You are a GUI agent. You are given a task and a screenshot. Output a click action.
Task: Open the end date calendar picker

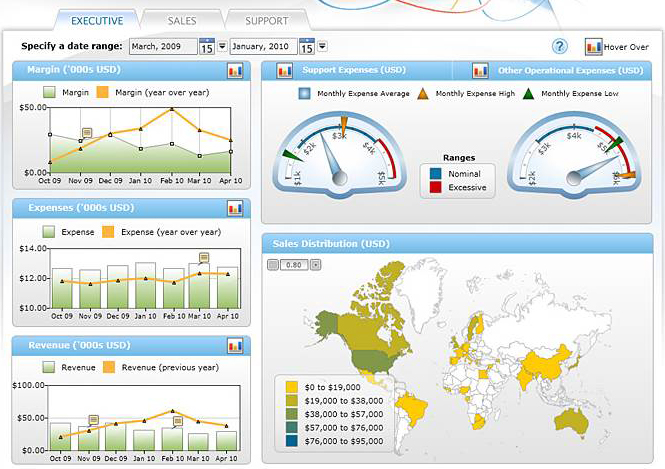(307, 46)
